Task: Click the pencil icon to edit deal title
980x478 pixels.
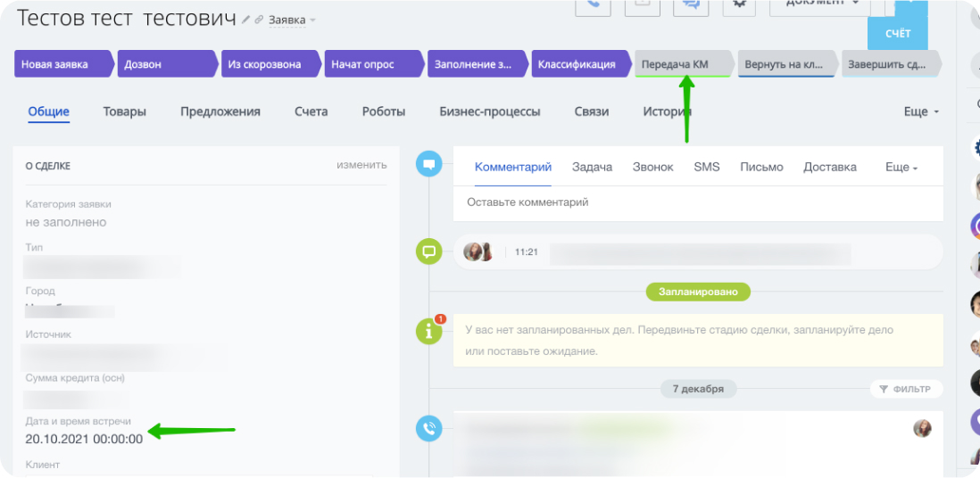Action: pyautogui.click(x=245, y=20)
